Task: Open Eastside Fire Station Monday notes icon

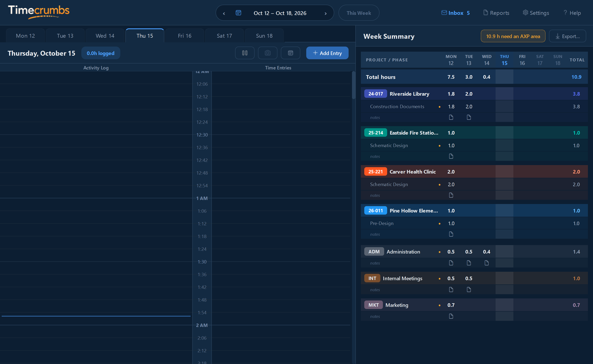Action: [451, 156]
